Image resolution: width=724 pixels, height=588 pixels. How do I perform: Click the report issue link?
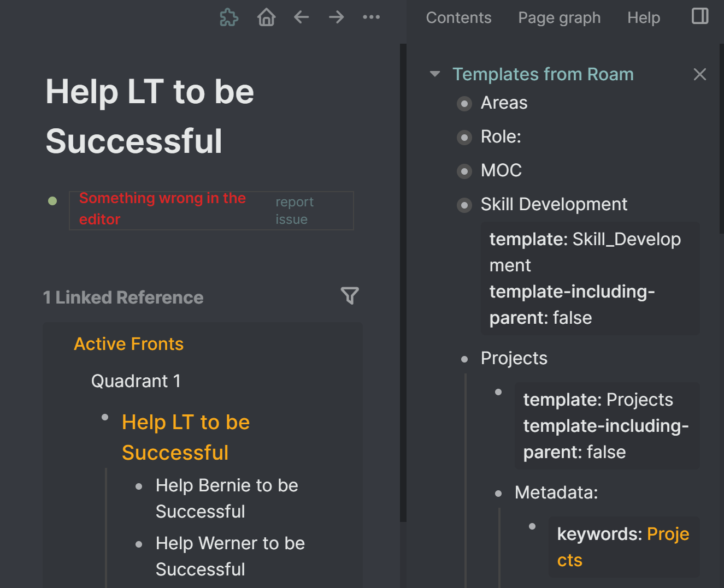point(295,209)
